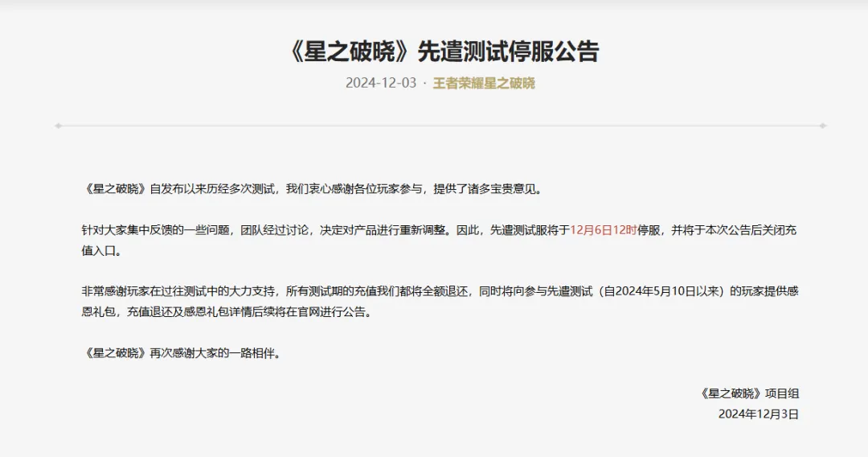Click the article title 先遣测试停服公告
Screen dimensions: 868x457
[x=508, y=51]
